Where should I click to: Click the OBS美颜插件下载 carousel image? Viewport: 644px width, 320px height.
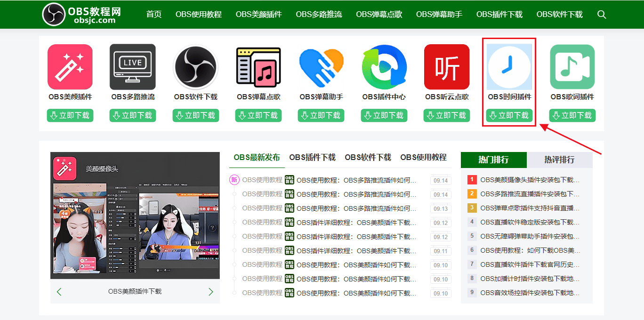[x=135, y=216]
